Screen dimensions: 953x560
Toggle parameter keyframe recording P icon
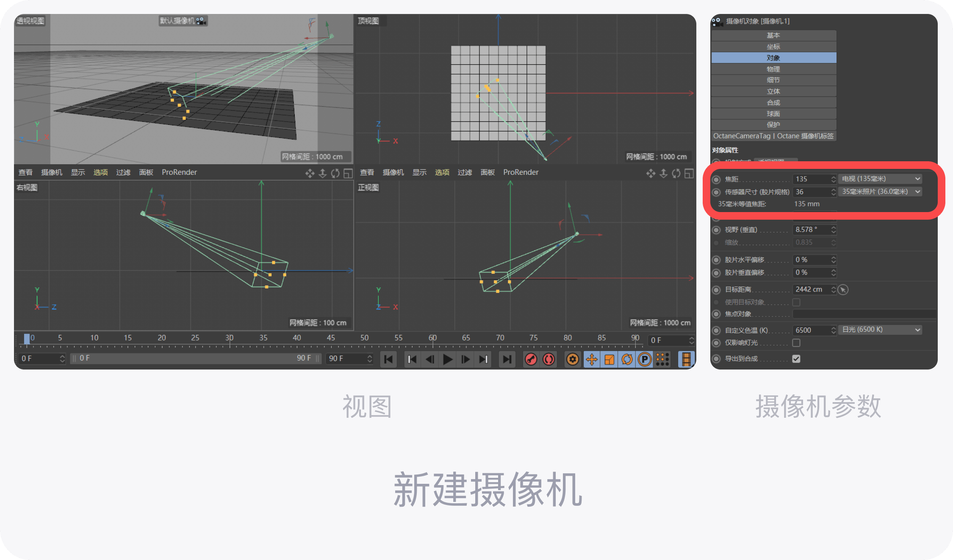645,359
